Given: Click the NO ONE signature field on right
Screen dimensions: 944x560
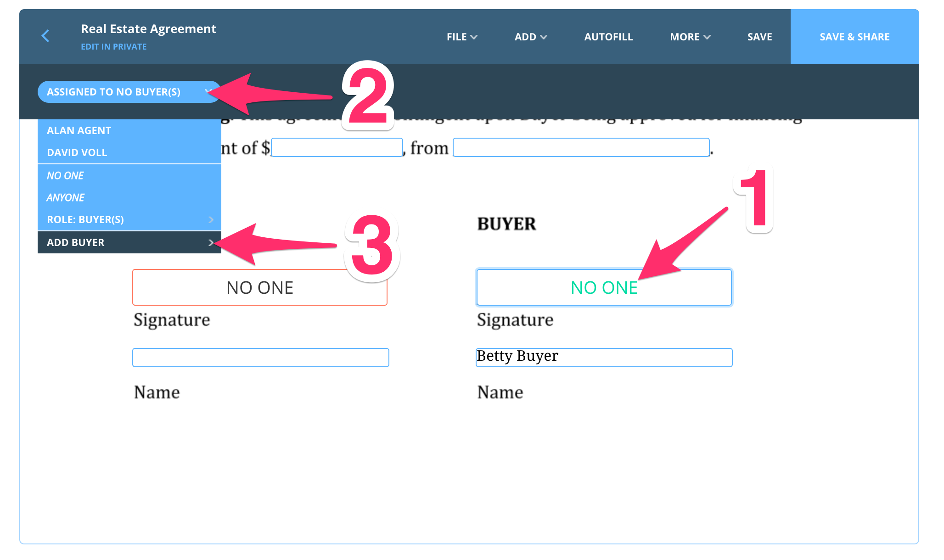Looking at the screenshot, I should tap(604, 287).
